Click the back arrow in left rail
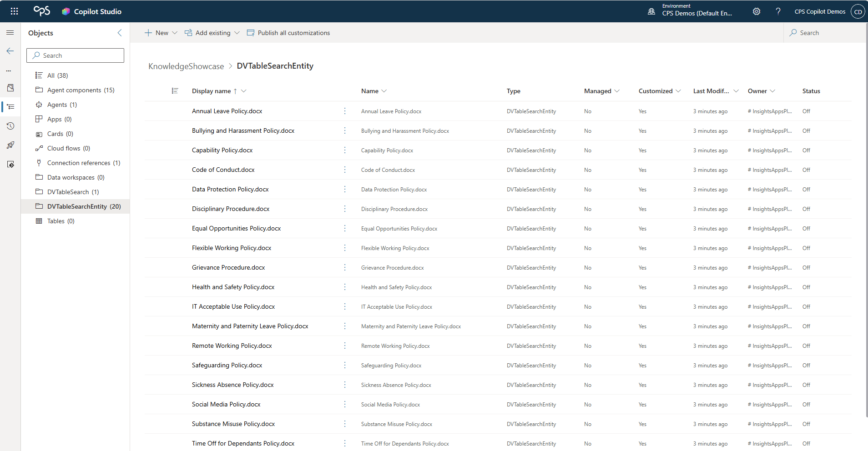This screenshot has height=451, width=868. [10, 51]
